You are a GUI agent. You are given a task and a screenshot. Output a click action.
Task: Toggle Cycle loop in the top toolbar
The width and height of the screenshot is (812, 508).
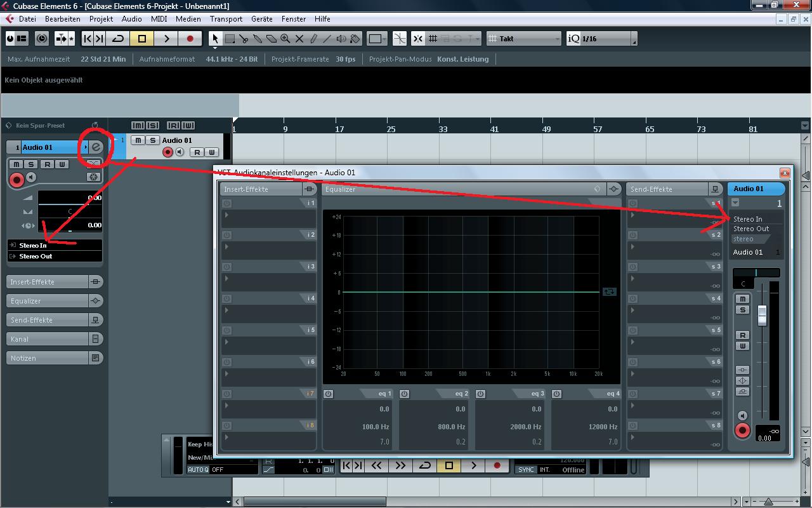tap(118, 39)
